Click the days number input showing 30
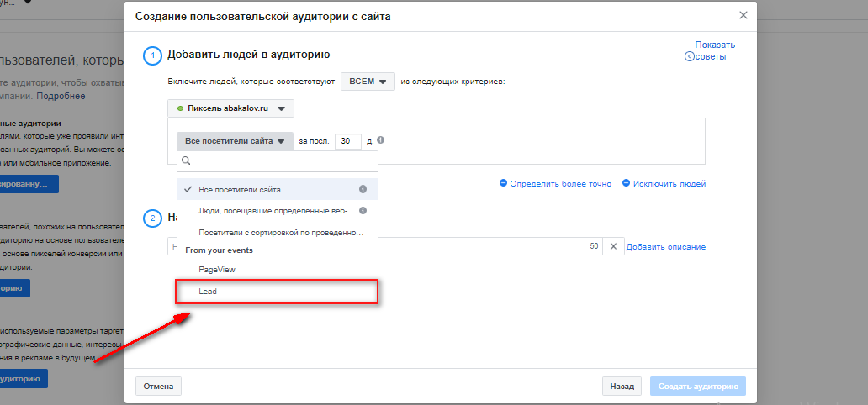The height and width of the screenshot is (405, 868). [x=347, y=142]
